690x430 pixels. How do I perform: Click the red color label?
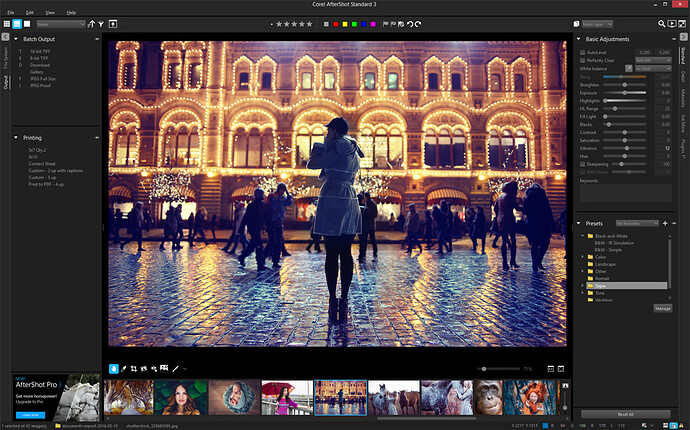tap(336, 23)
